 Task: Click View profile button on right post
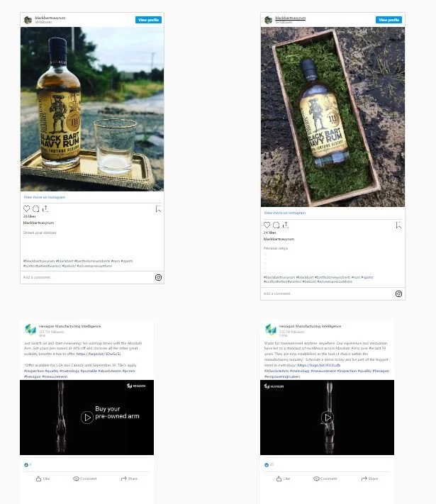[389, 20]
